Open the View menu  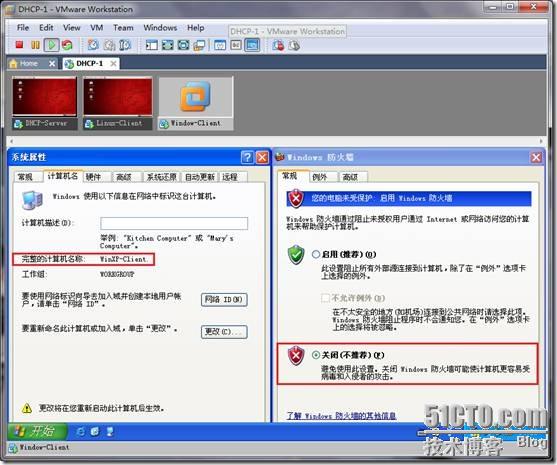coord(72,27)
